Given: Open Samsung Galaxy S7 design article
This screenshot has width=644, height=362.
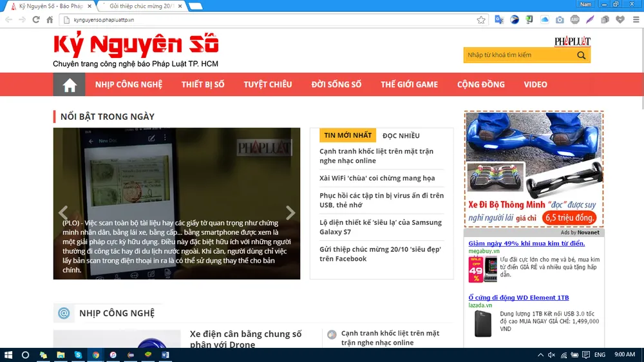Looking at the screenshot, I should tap(381, 227).
